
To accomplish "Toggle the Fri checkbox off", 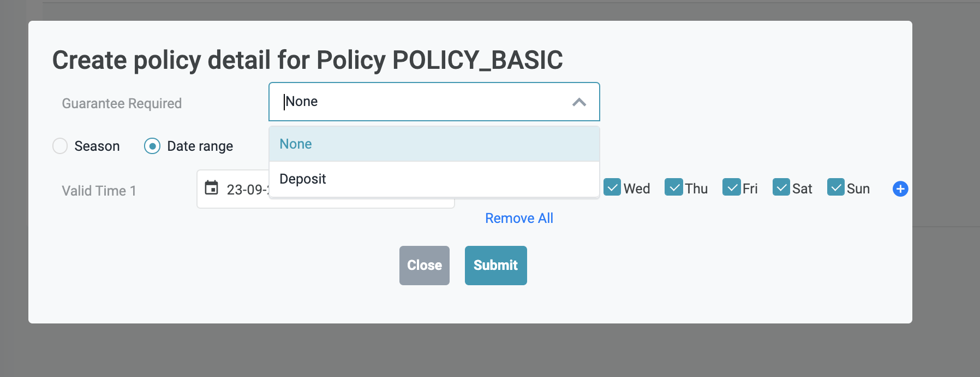I will point(731,187).
